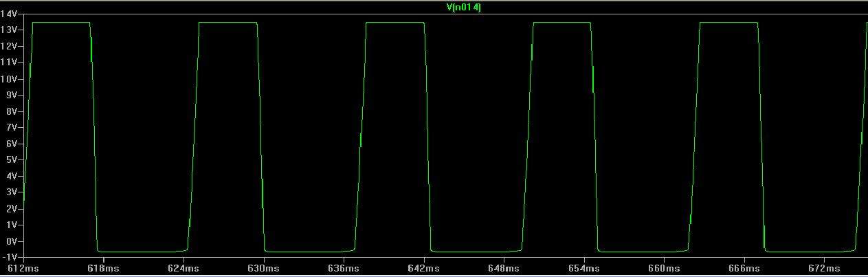Click the 4V y-axis label
The width and height of the screenshot is (868, 277).
[11, 177]
